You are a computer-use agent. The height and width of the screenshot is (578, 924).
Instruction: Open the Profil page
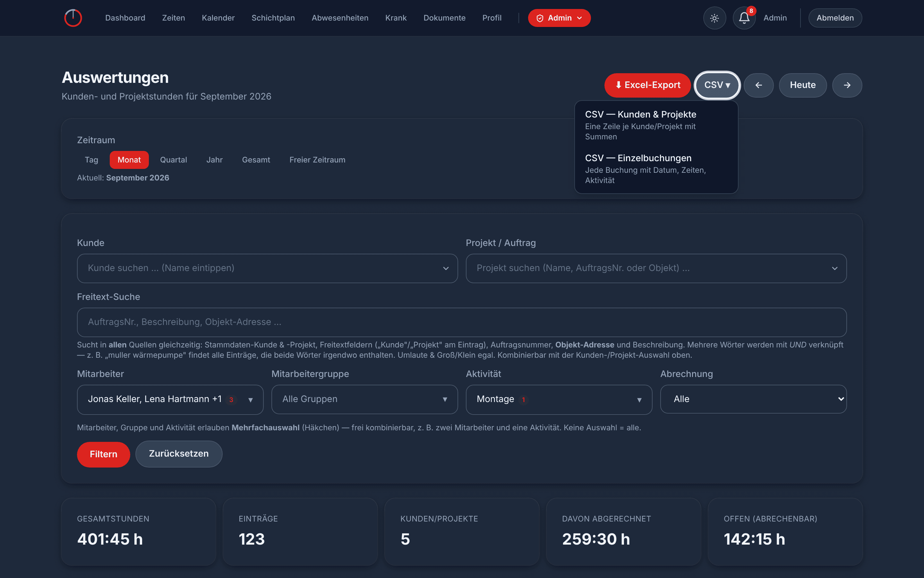(492, 18)
